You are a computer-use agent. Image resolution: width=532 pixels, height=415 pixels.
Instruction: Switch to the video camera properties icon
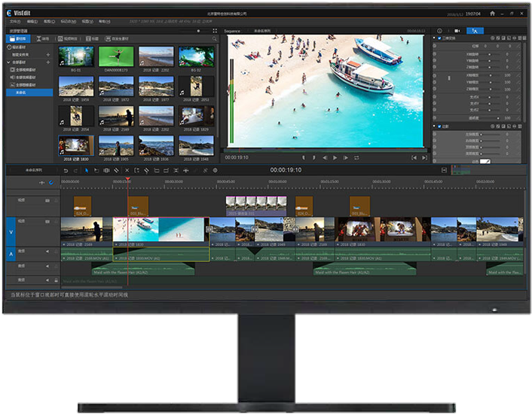[x=457, y=31]
